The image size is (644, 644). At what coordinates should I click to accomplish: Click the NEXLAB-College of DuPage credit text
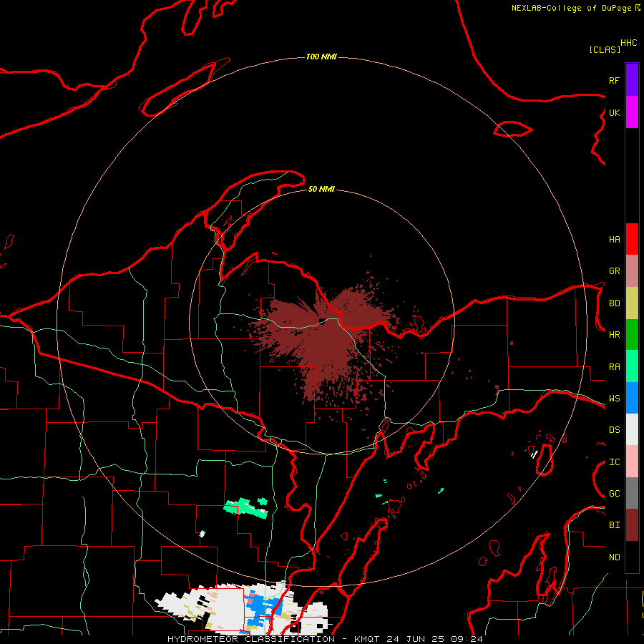(x=571, y=8)
